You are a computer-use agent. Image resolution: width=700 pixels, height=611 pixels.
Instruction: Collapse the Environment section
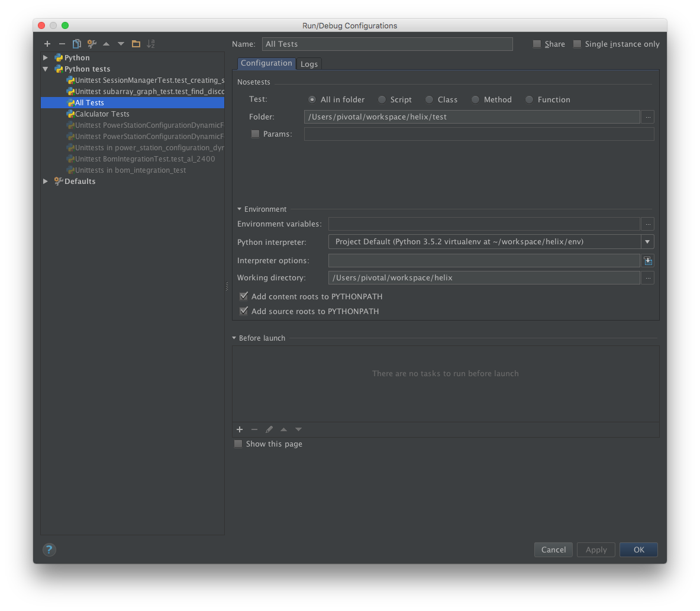[x=239, y=209]
